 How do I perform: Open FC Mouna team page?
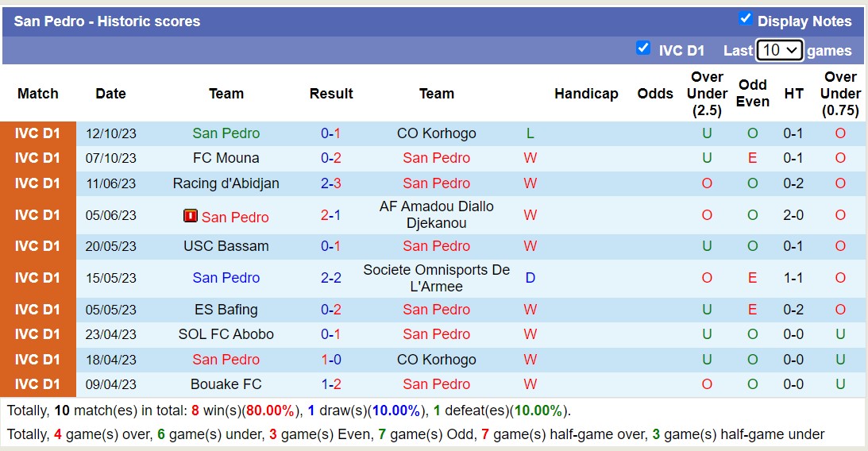pyautogui.click(x=226, y=158)
